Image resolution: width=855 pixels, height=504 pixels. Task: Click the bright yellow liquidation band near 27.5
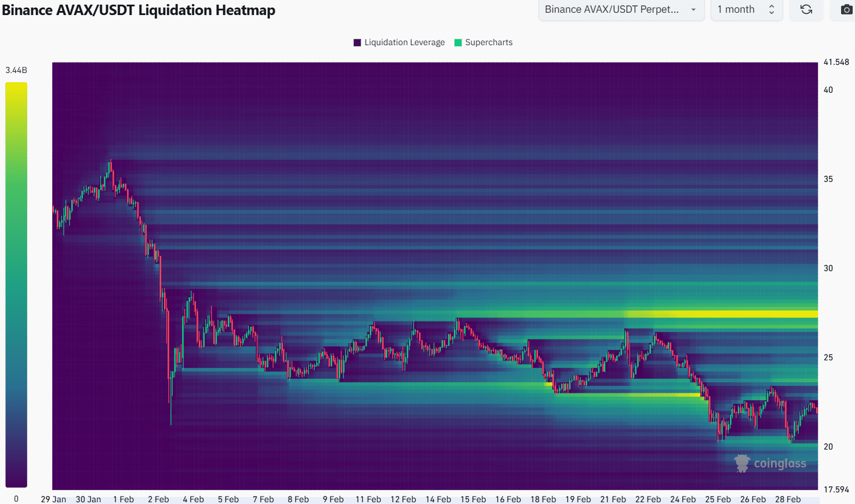pos(722,314)
